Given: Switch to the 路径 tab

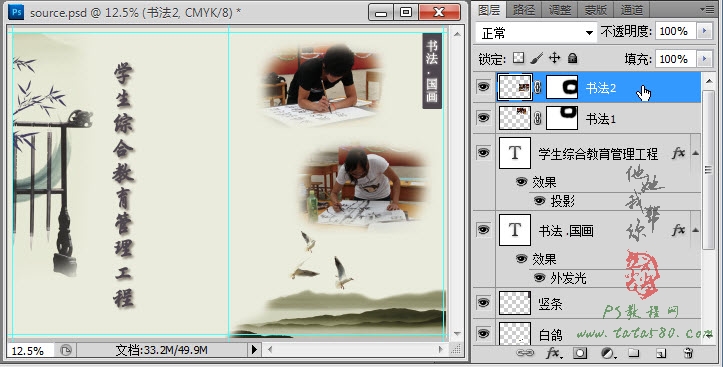Looking at the screenshot, I should (523, 9).
